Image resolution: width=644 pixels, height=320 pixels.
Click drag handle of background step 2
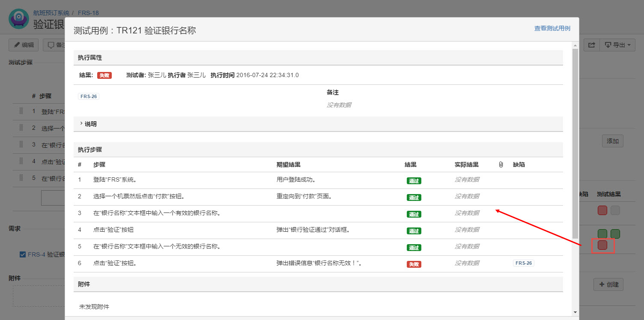(x=21, y=128)
